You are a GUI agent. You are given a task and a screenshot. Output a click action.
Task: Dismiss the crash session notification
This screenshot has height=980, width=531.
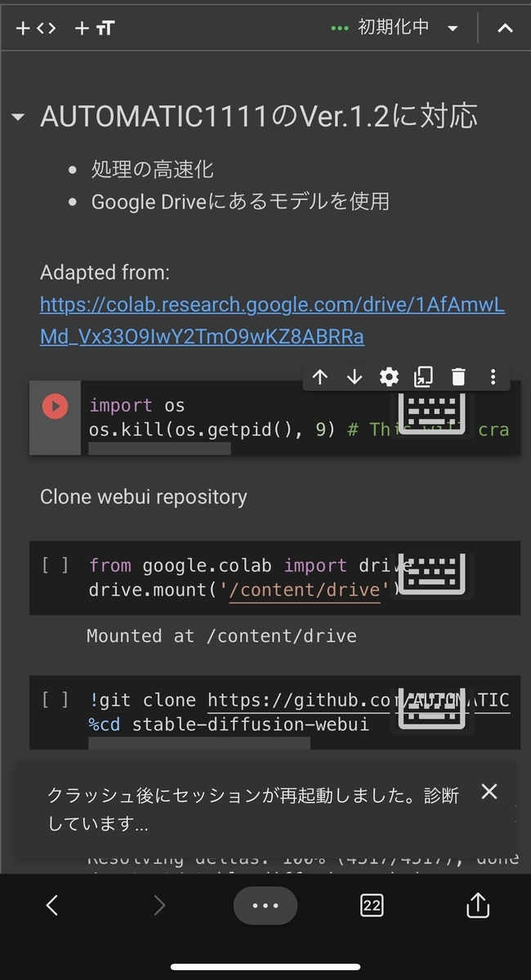(489, 791)
